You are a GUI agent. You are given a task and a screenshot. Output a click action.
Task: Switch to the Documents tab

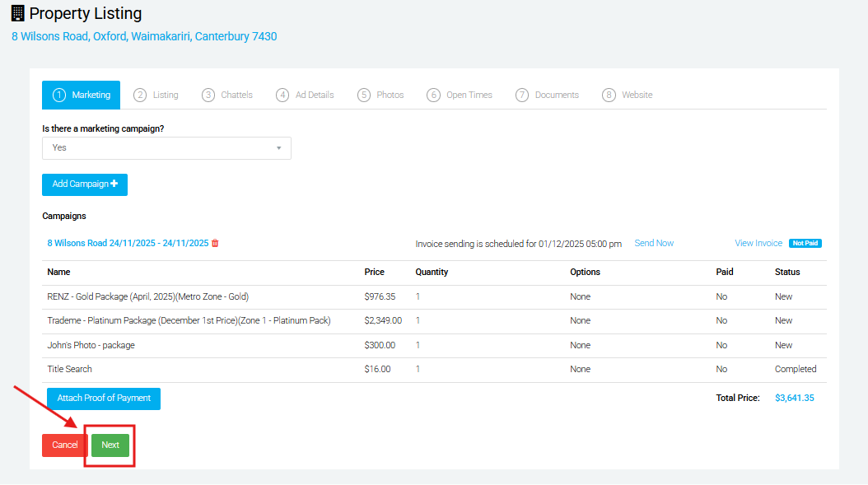[x=548, y=96]
